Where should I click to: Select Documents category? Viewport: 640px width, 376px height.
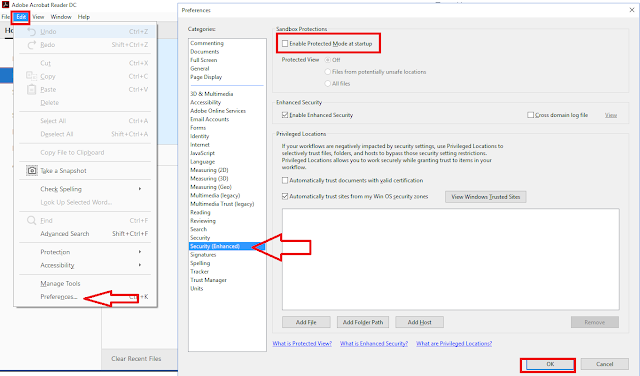[x=204, y=51]
